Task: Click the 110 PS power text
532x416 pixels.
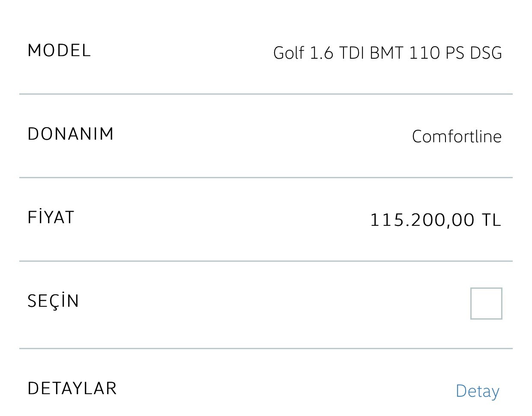Action: tap(436, 53)
